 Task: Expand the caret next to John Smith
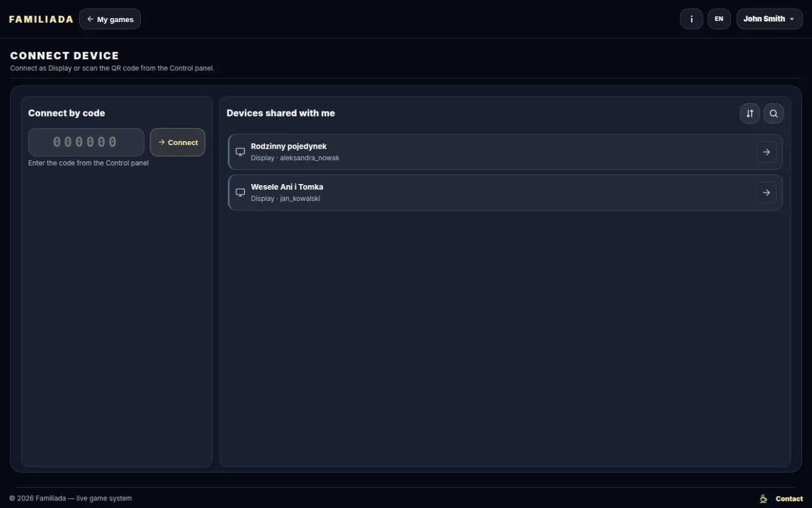click(792, 19)
